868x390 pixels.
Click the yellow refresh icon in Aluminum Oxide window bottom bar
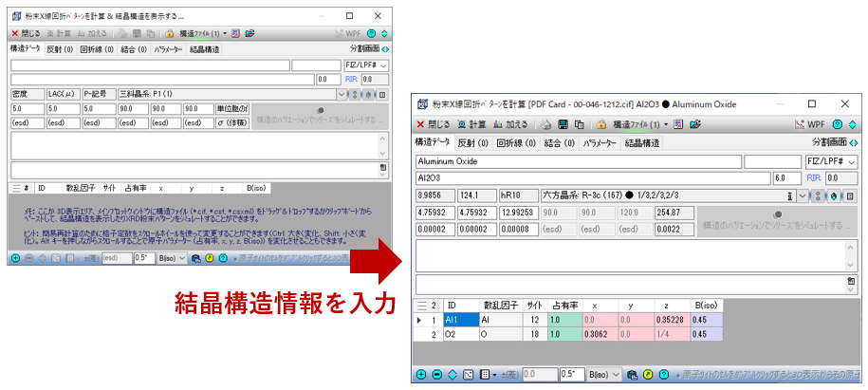(x=648, y=375)
